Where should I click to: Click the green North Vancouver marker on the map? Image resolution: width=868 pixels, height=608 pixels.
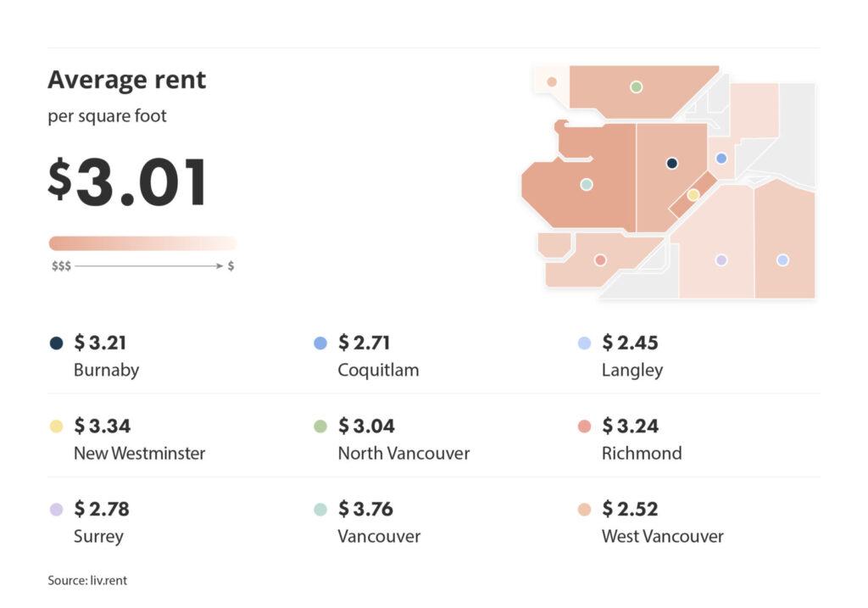tap(636, 86)
